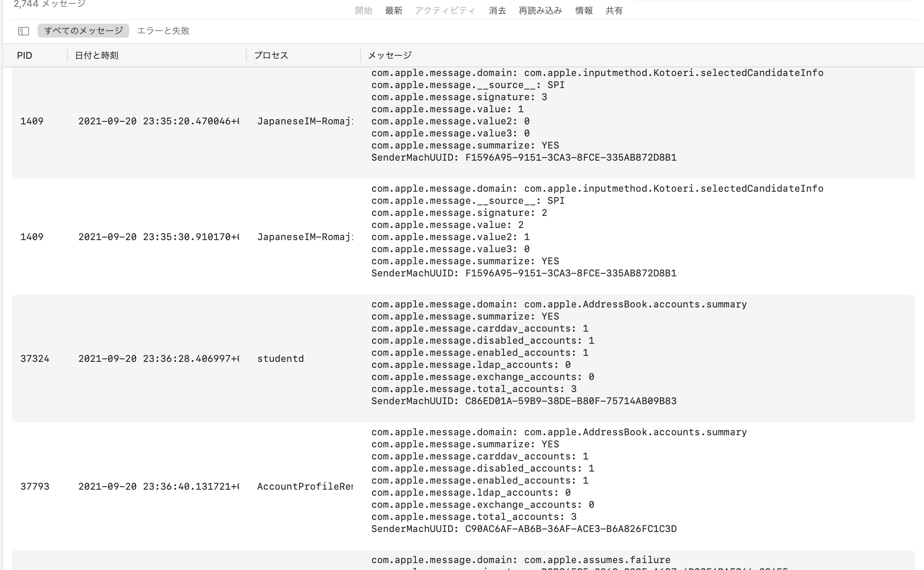
Task: Open the 情報 toolbar item
Action: click(x=584, y=11)
